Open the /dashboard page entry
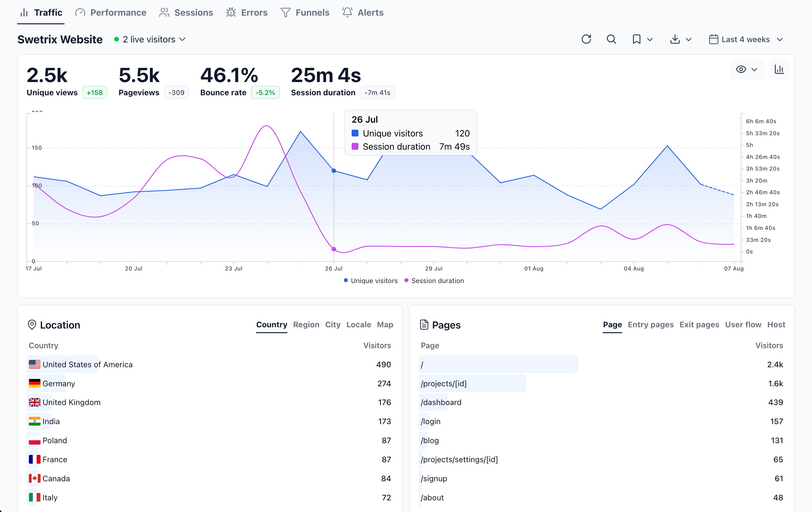This screenshot has height=512, width=812. point(441,402)
